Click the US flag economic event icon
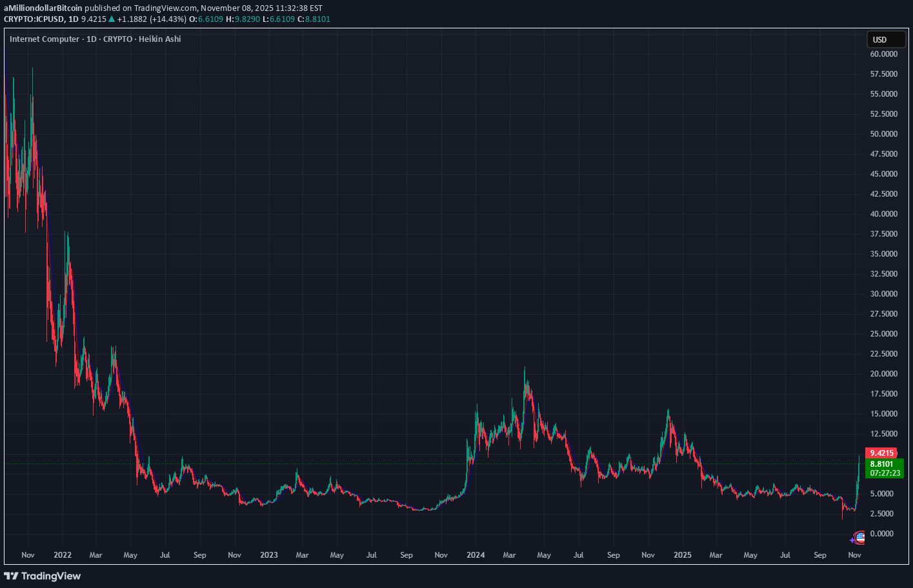 pos(859,536)
